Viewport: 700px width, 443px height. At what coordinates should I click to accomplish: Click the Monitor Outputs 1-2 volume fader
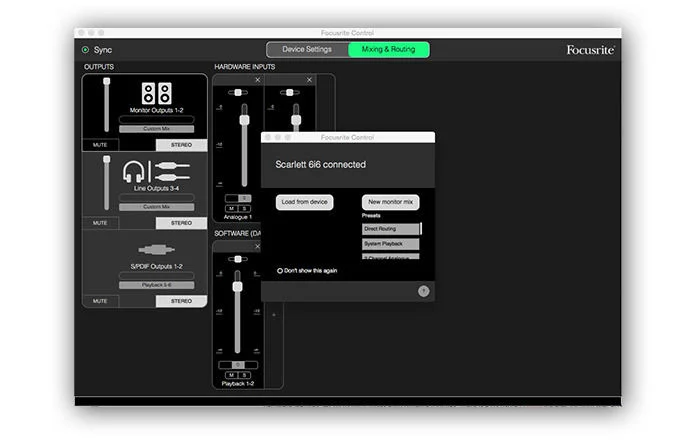point(106,105)
